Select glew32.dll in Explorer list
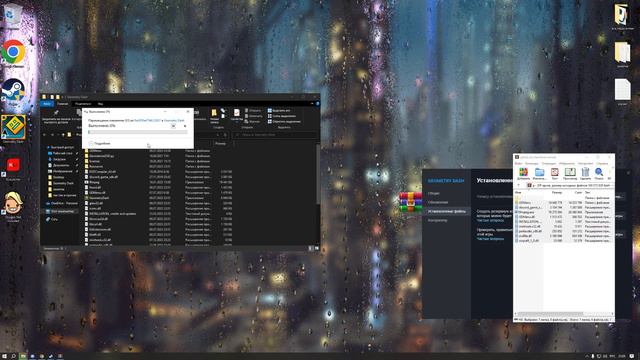The image size is (640, 360). click(94, 203)
